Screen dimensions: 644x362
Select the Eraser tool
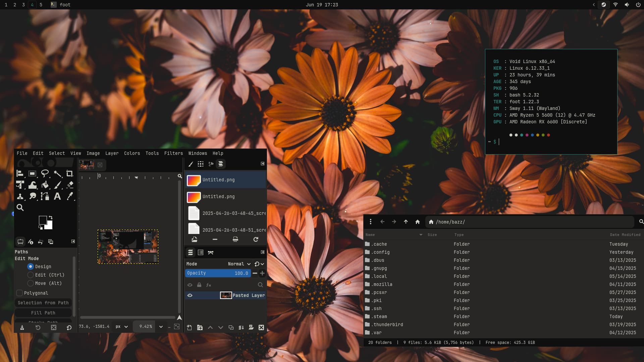pyautogui.click(x=70, y=185)
